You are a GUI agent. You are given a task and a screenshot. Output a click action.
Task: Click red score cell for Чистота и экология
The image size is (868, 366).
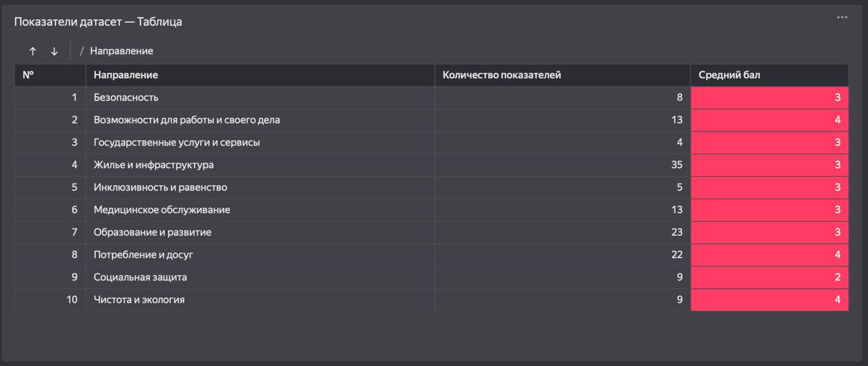coord(770,299)
